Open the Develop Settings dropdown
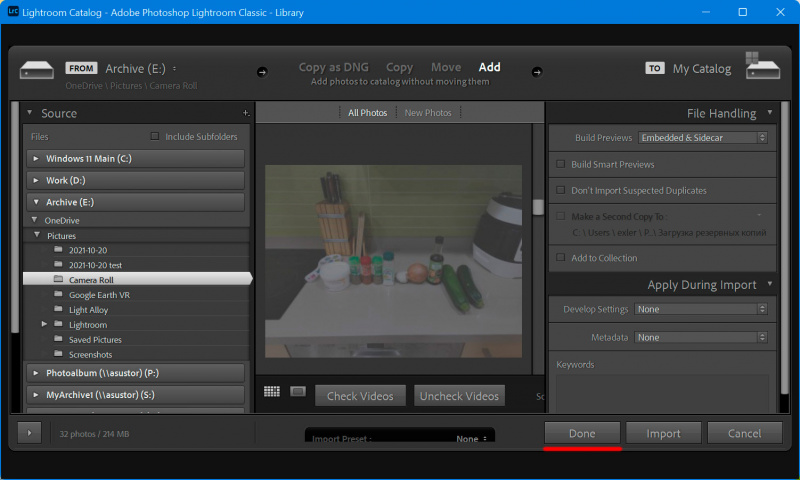Image resolution: width=800 pixels, height=480 pixels. pyautogui.click(x=703, y=309)
